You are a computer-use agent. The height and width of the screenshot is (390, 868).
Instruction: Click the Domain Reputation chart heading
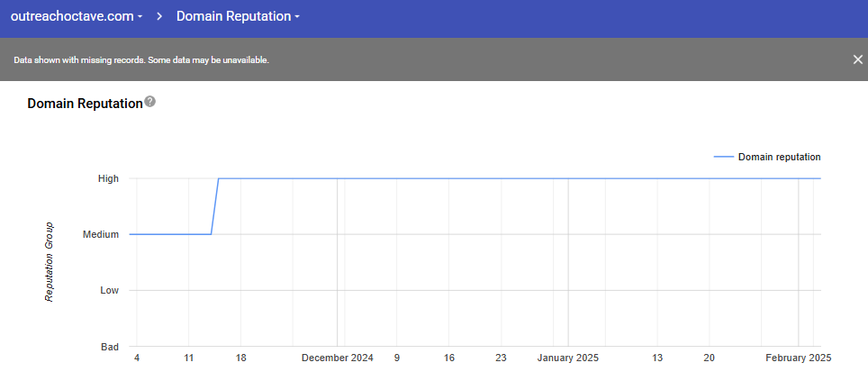click(85, 104)
